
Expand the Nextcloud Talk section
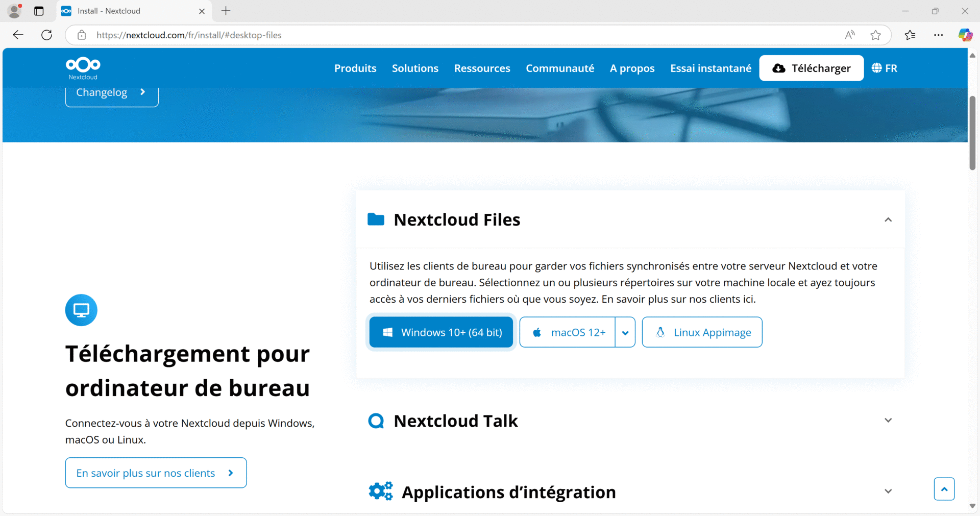[x=888, y=420]
